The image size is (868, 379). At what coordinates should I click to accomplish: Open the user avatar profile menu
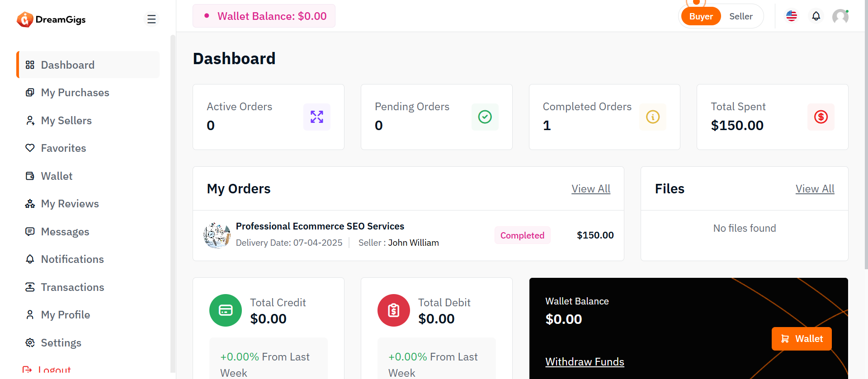(840, 17)
